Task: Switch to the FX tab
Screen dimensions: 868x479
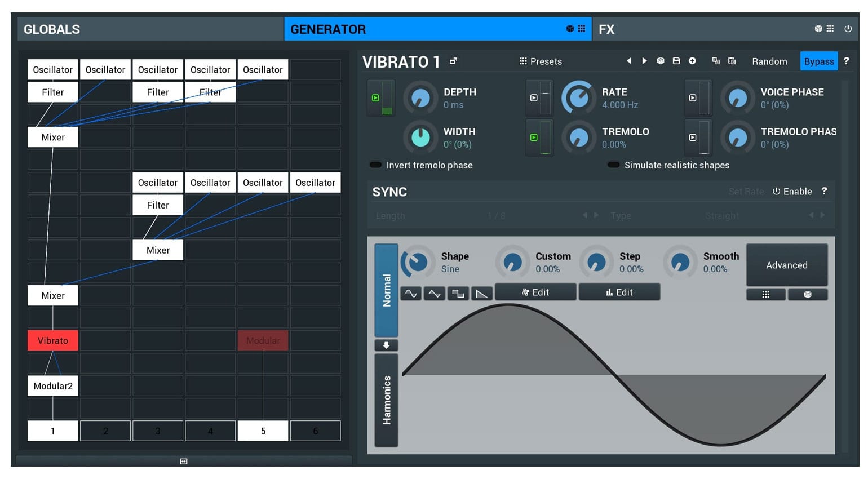Action: click(606, 29)
